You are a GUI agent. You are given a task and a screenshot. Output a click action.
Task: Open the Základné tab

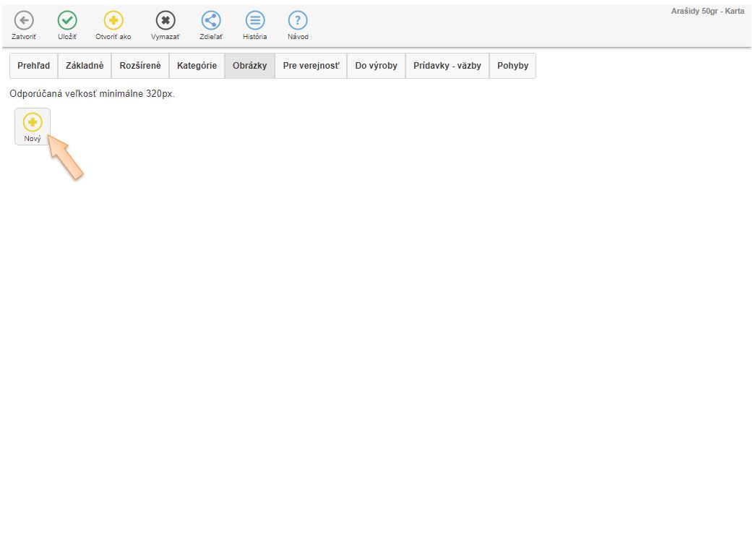[85, 66]
